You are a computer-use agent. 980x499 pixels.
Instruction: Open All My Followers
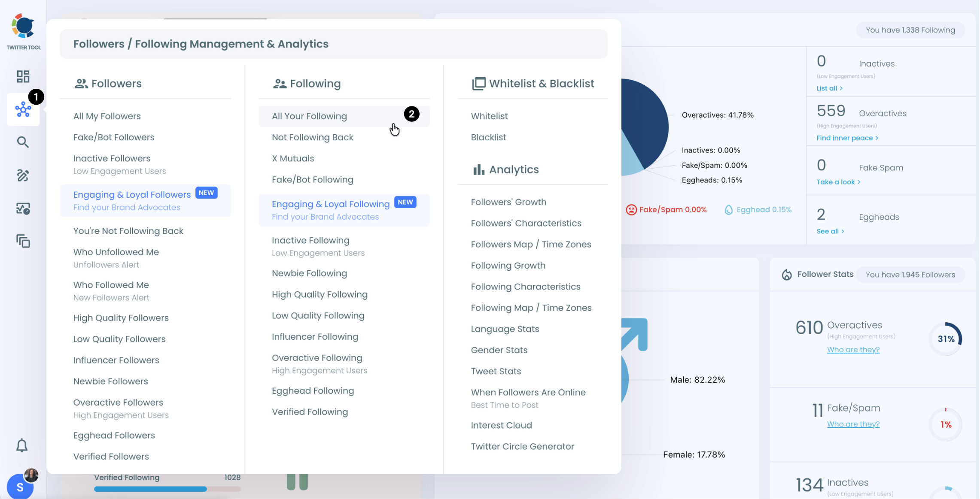coord(107,116)
